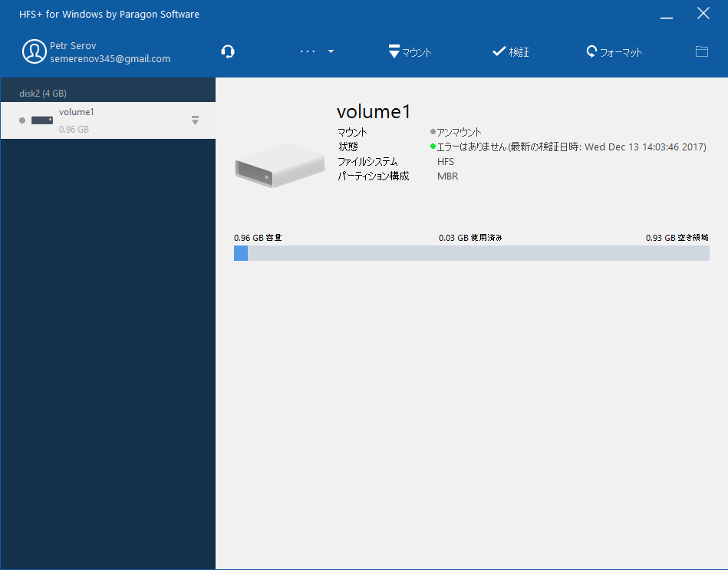The width and height of the screenshot is (728, 570).
Task: Click the フォーマット (Format) toolbar button
Action: 614,51
